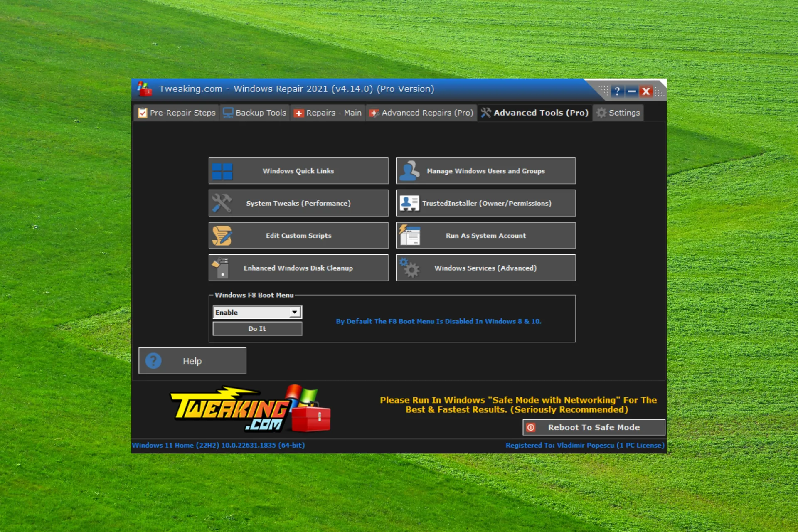This screenshot has width=798, height=532.
Task: Open Manage Windows Users and Groups
Action: (486, 171)
